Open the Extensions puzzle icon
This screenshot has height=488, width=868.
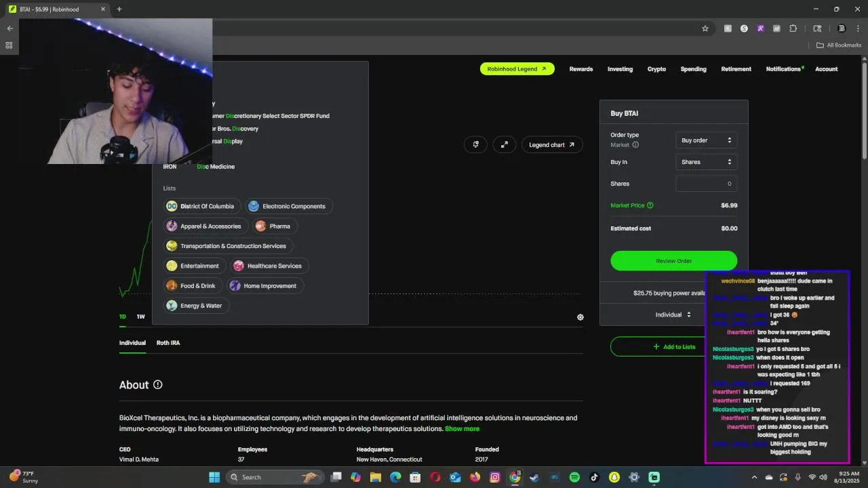tap(793, 28)
